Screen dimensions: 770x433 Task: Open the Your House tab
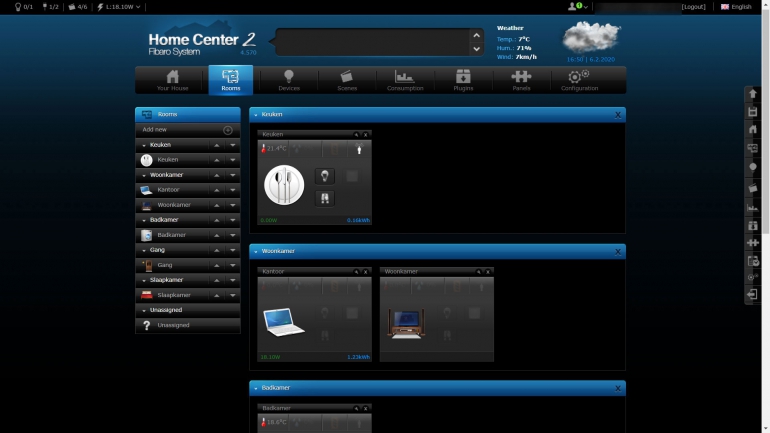click(x=172, y=80)
